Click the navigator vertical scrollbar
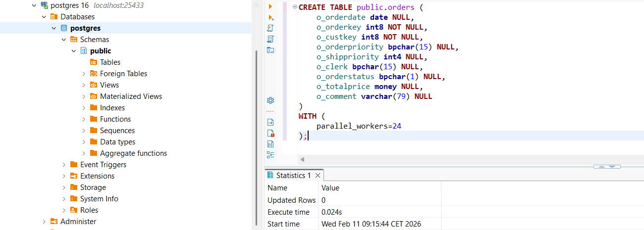The height and width of the screenshot is (230, 644). [256, 138]
